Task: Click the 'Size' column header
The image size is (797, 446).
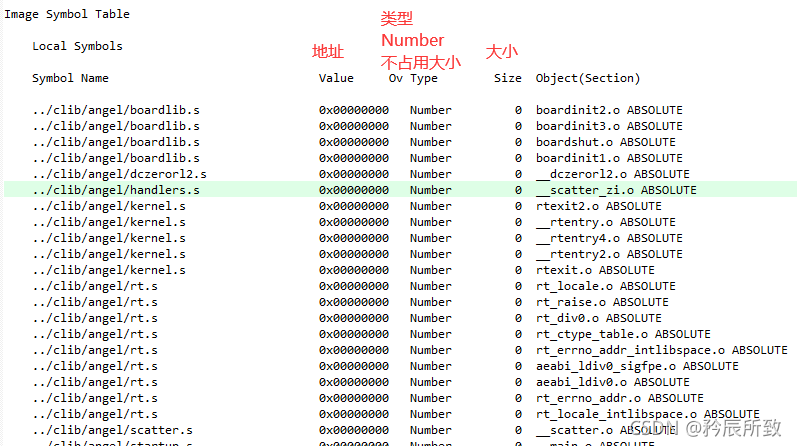Action: [x=508, y=78]
